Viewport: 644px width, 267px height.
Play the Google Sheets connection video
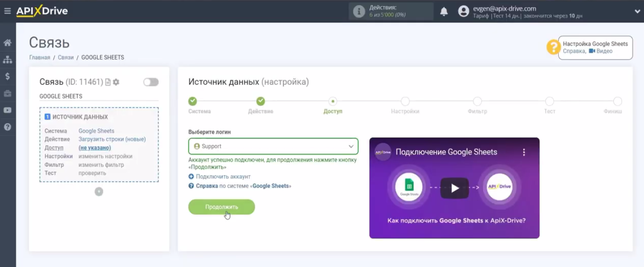[x=454, y=188]
